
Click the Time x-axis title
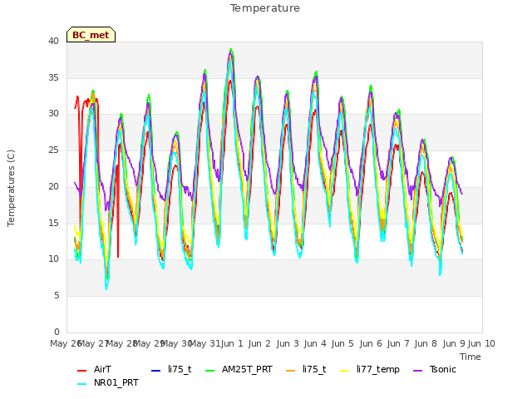(470, 357)
